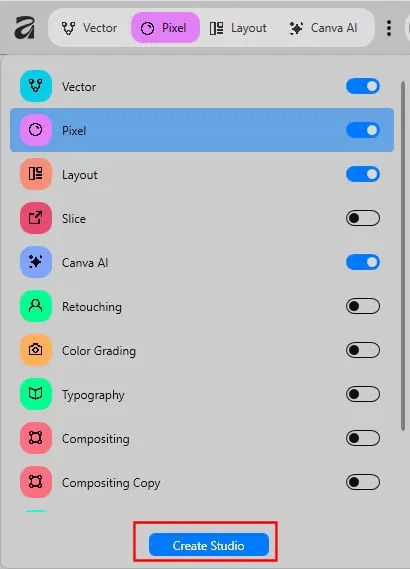Click the Slice studio icon

point(36,218)
